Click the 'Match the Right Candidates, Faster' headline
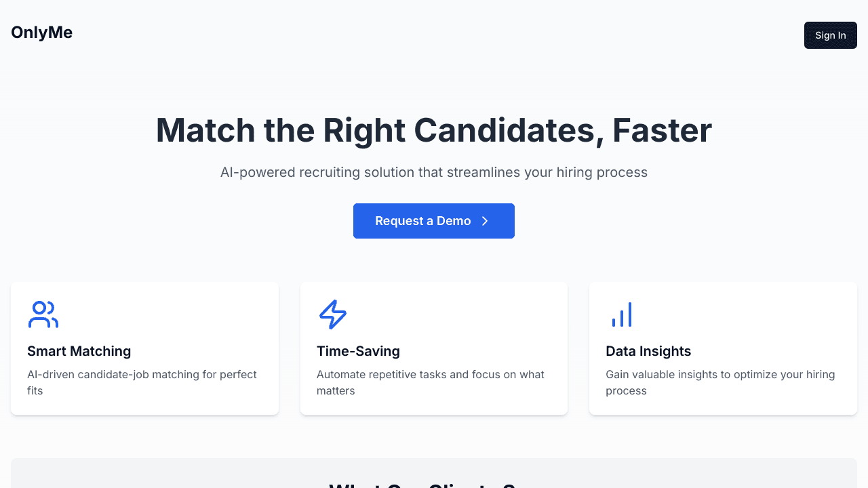The height and width of the screenshot is (488, 868). click(434, 130)
